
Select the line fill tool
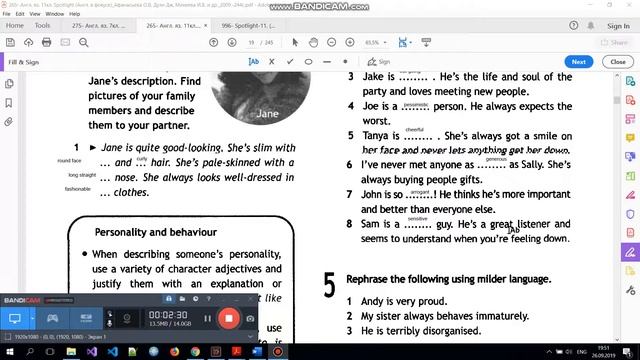click(x=327, y=62)
